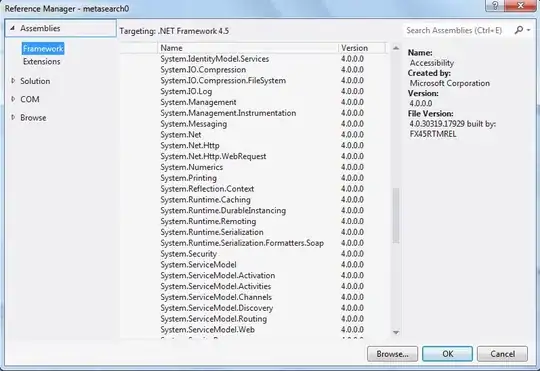540x371 pixels.
Task: Select System.IO.Log assembly
Action: pos(255,91)
